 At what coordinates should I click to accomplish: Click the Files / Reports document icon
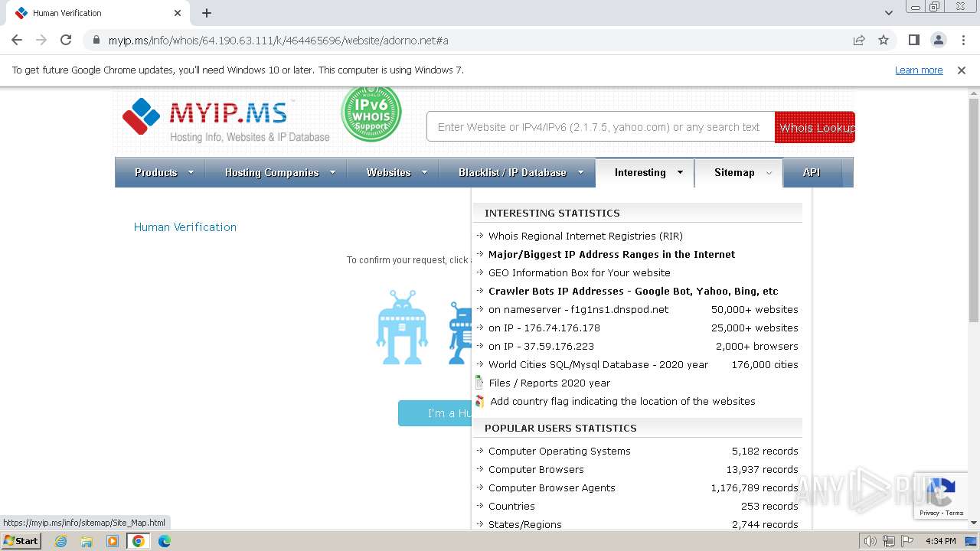pos(479,383)
